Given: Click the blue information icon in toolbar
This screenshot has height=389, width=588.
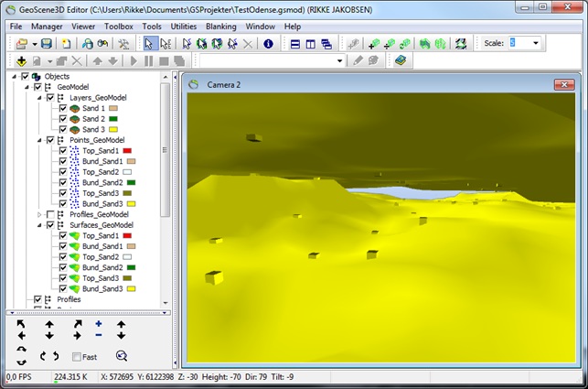Looking at the screenshot, I should (268, 44).
